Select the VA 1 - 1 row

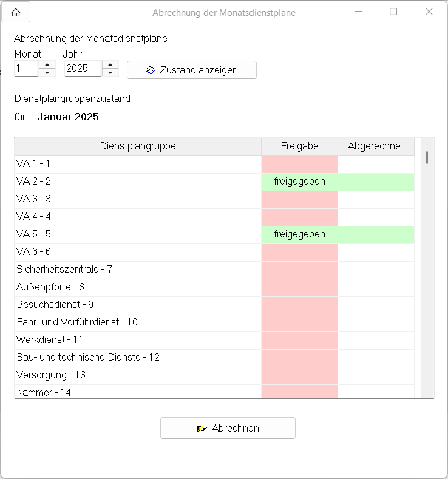click(x=138, y=164)
